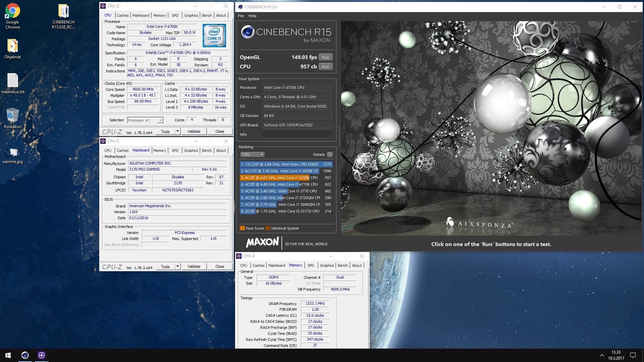Click Tools button in Mainboard CPU-Z window

coord(165,267)
